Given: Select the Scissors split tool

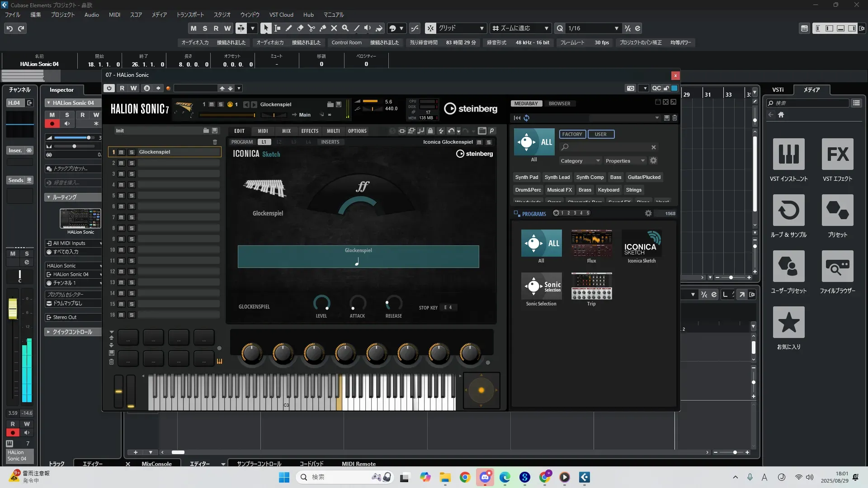Looking at the screenshot, I should click(x=311, y=28).
